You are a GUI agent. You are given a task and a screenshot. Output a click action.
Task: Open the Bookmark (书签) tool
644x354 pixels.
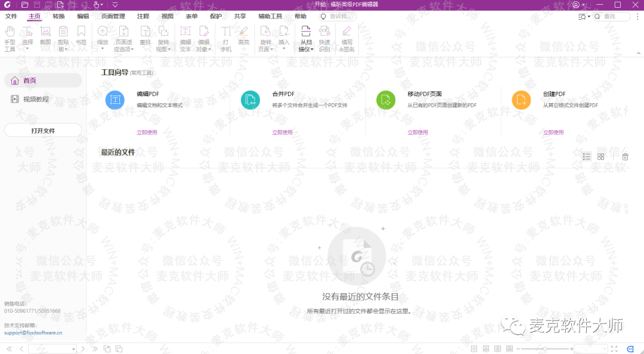[81, 36]
